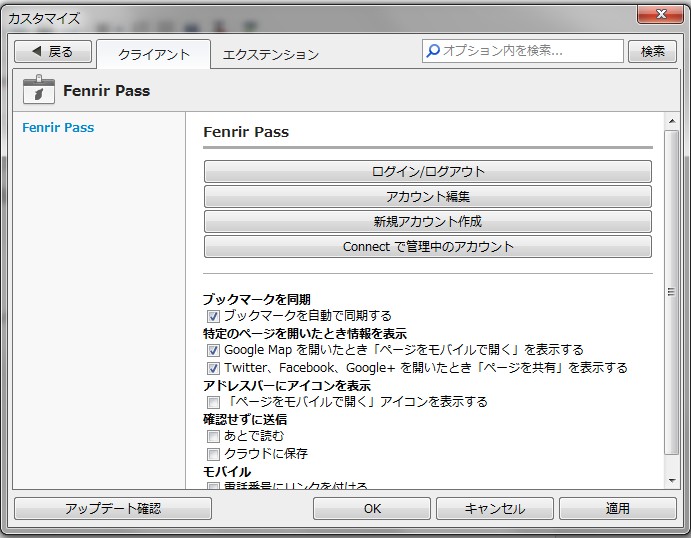Toggle ブックマークを自動で同期する checkbox

tap(213, 316)
